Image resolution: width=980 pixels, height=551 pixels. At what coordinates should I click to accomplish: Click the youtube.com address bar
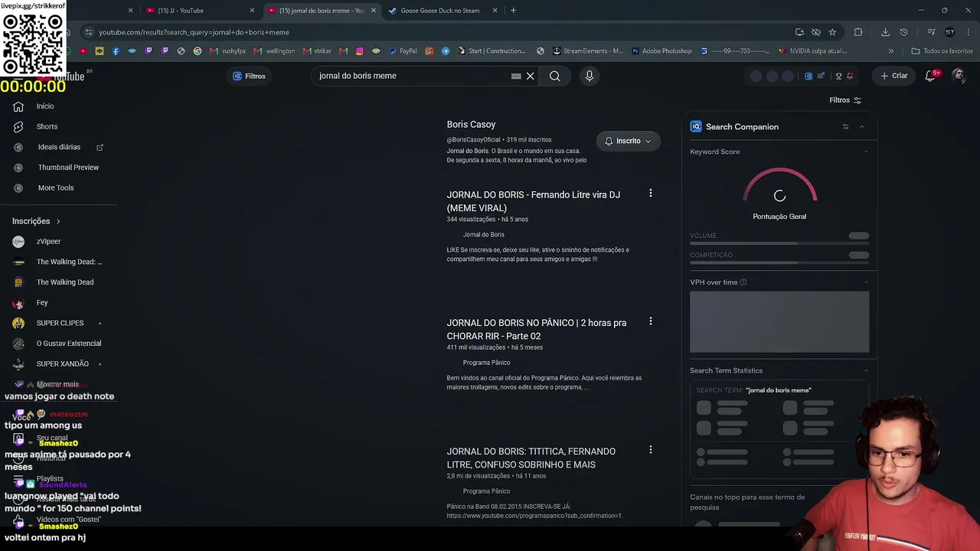click(x=444, y=32)
